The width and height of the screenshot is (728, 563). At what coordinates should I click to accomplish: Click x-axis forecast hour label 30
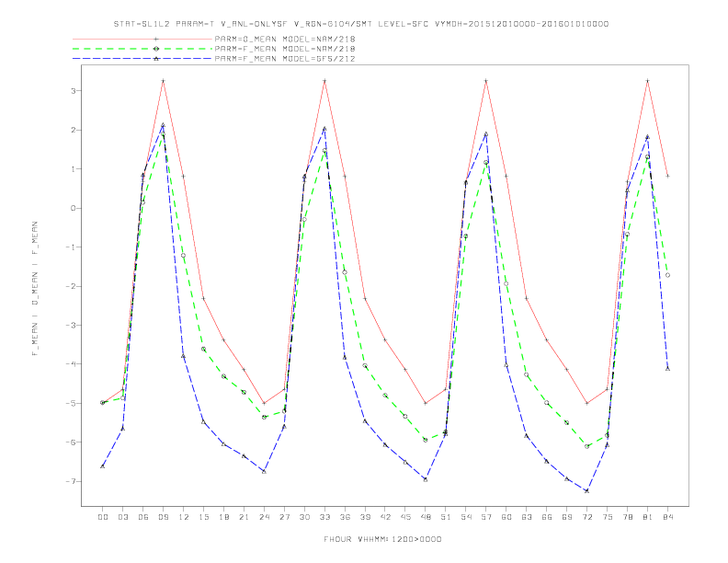304,517
